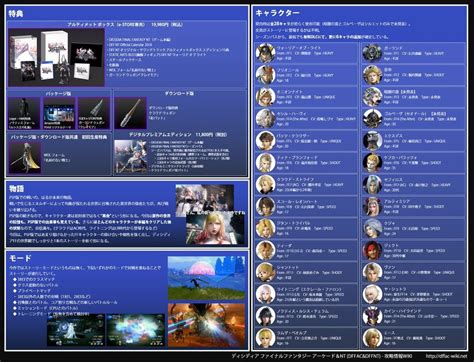Select the Kuja (クジャ) portrait

click(372, 228)
